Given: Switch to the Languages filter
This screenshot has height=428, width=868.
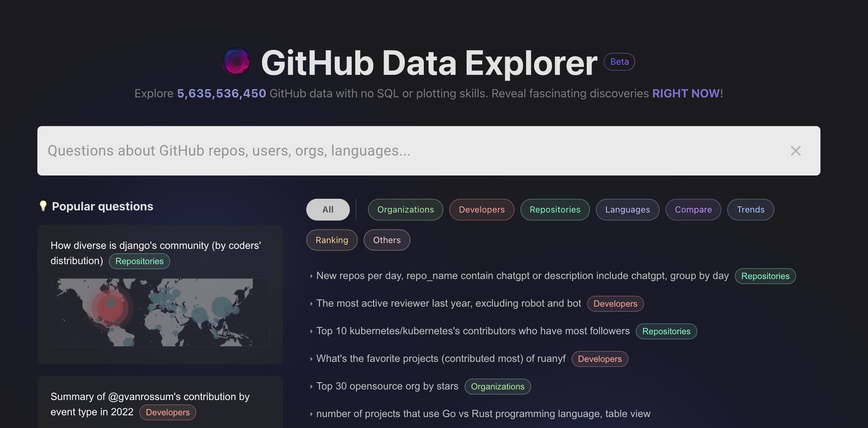Looking at the screenshot, I should coord(627,209).
